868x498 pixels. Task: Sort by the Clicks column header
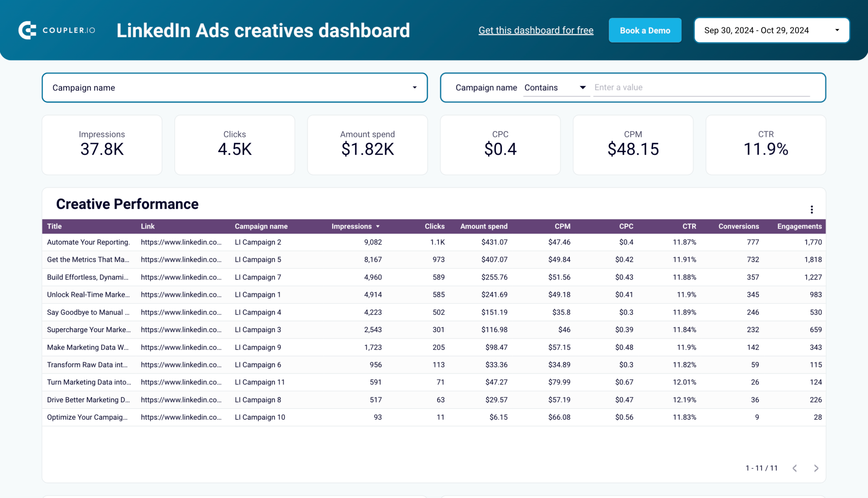click(435, 226)
